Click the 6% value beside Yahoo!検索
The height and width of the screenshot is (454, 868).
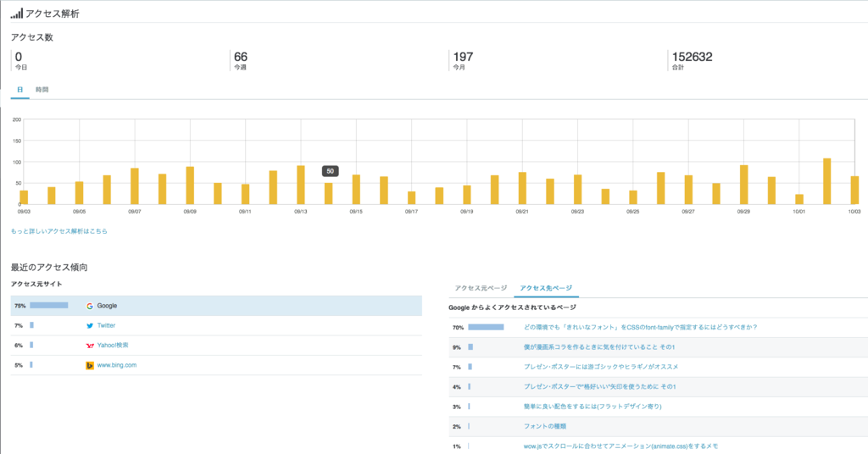(19, 346)
